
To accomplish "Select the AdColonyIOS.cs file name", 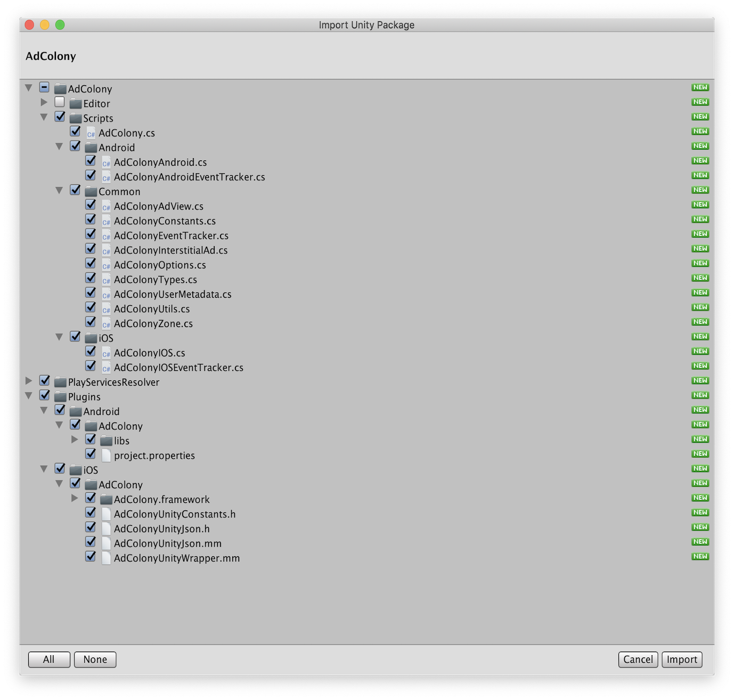I will [x=150, y=353].
